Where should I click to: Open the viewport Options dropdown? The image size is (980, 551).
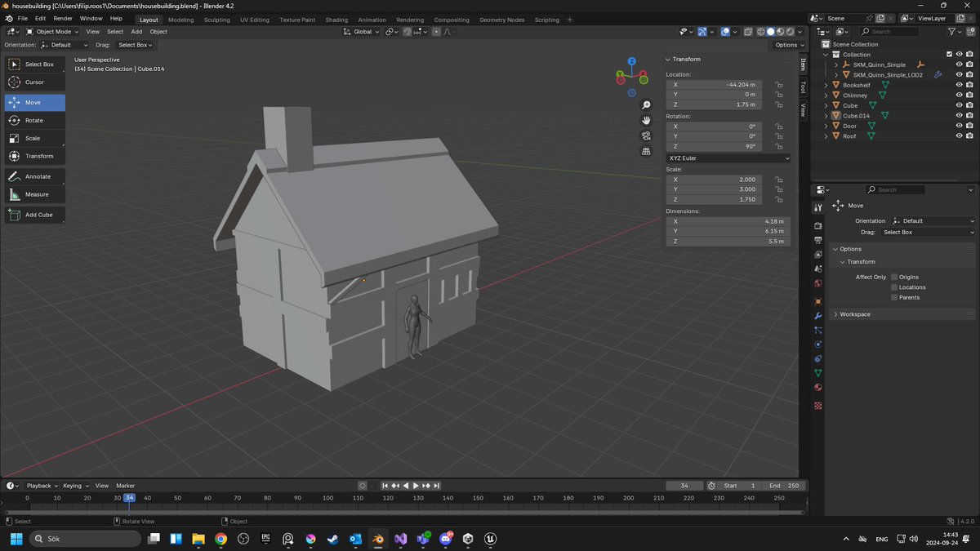[788, 45]
